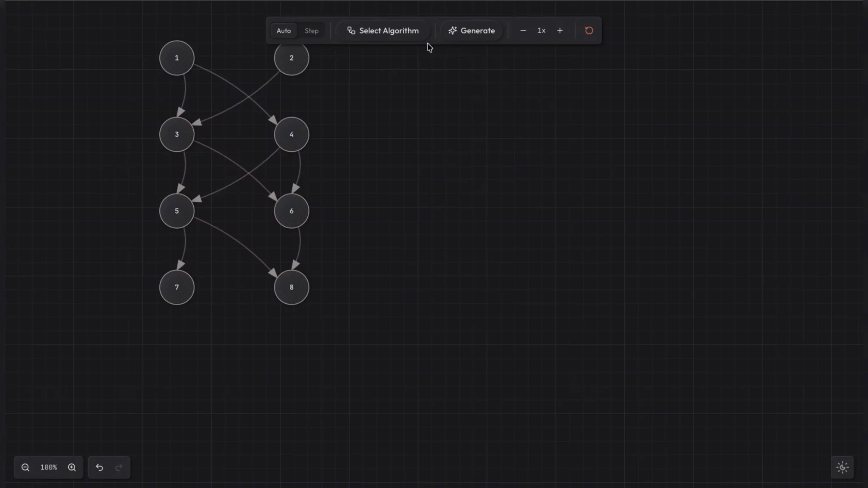This screenshot has width=868, height=488.
Task: Click the algorithm nodes icon beside Select Algorithm
Action: (351, 30)
